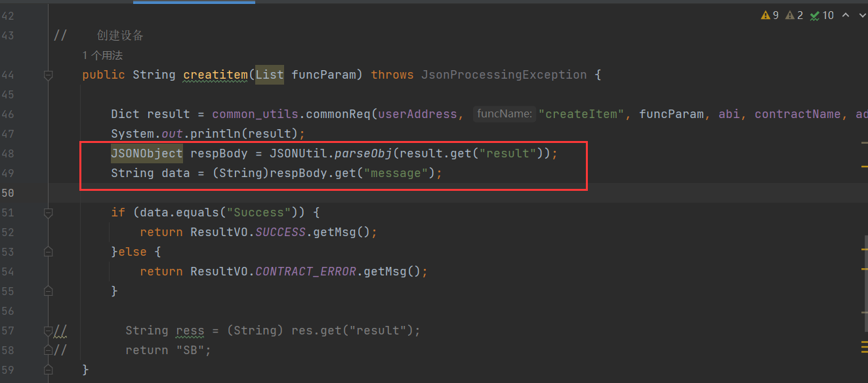Viewport: 868px width, 383px height.
Task: Go to previous highlighted problem with up arrow
Action: point(845,15)
